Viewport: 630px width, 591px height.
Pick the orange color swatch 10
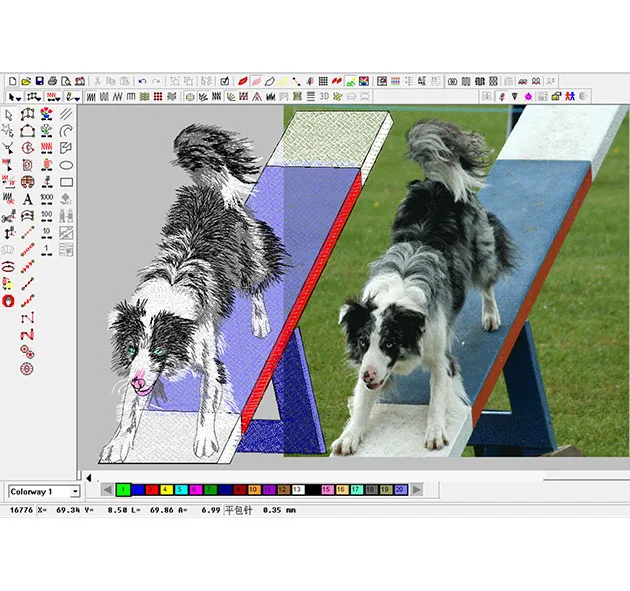254,489
